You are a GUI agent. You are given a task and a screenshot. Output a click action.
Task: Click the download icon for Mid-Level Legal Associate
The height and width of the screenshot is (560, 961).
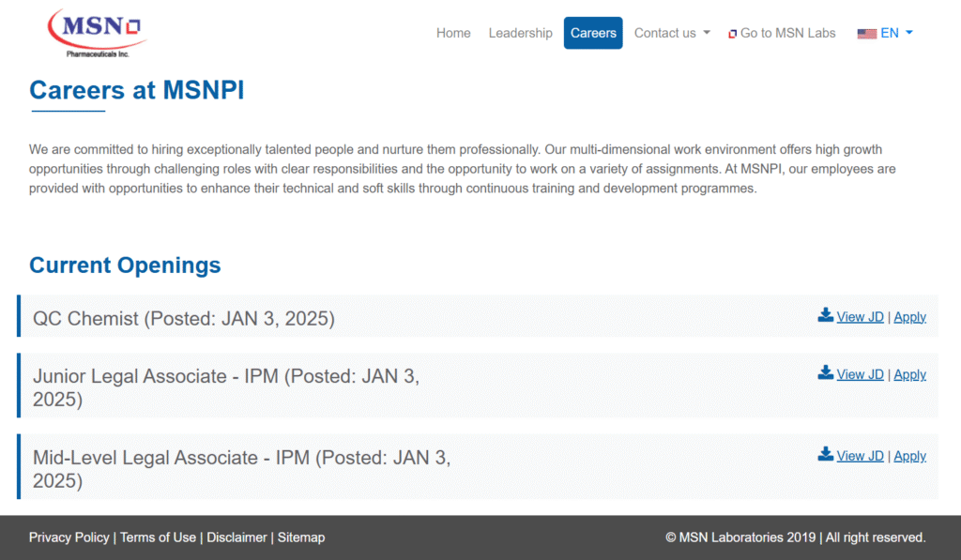click(x=825, y=455)
